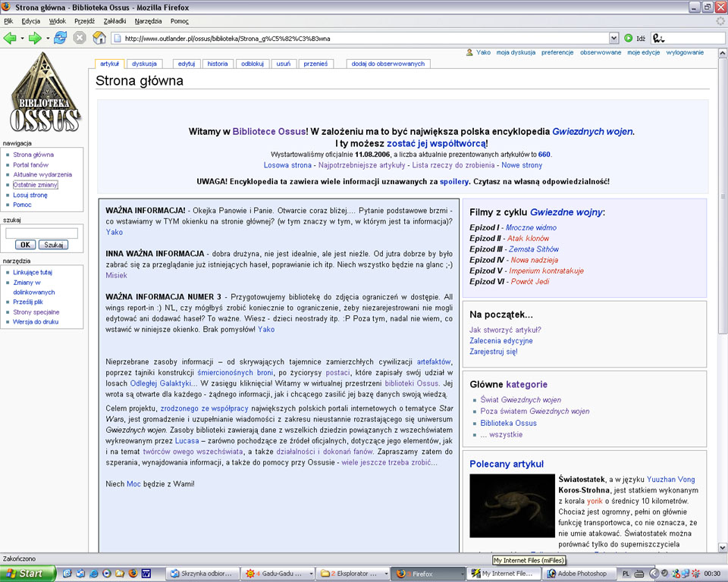Click the green Forward arrow icon
Image resolution: width=728 pixels, height=582 pixels.
[35, 38]
